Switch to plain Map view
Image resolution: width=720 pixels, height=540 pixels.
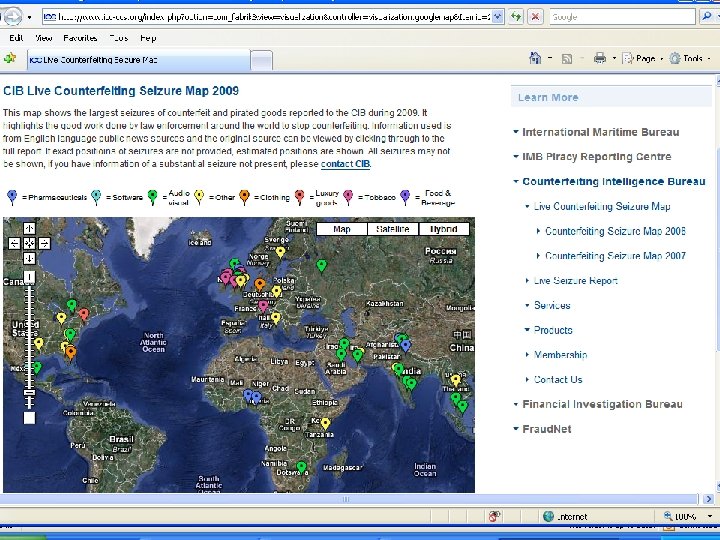342,229
